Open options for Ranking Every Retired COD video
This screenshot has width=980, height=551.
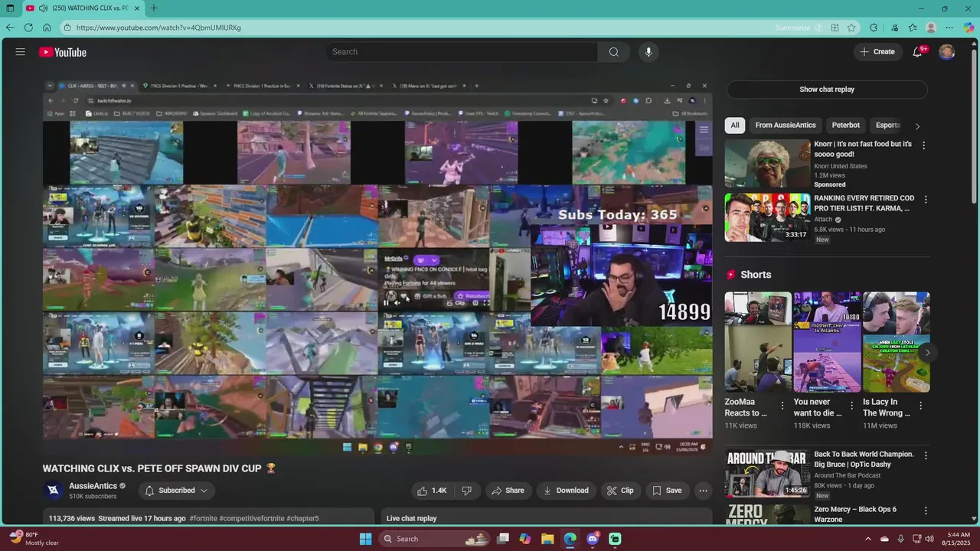click(x=926, y=200)
